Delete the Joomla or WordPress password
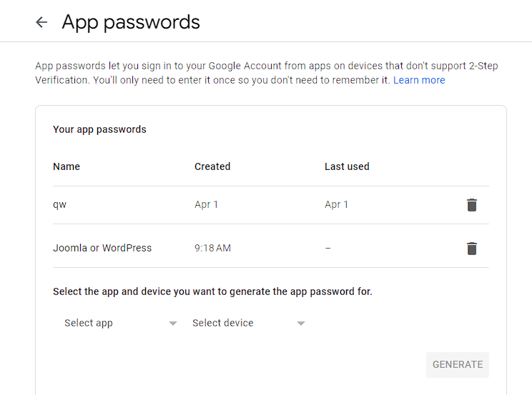This screenshot has height=395, width=532. (471, 249)
